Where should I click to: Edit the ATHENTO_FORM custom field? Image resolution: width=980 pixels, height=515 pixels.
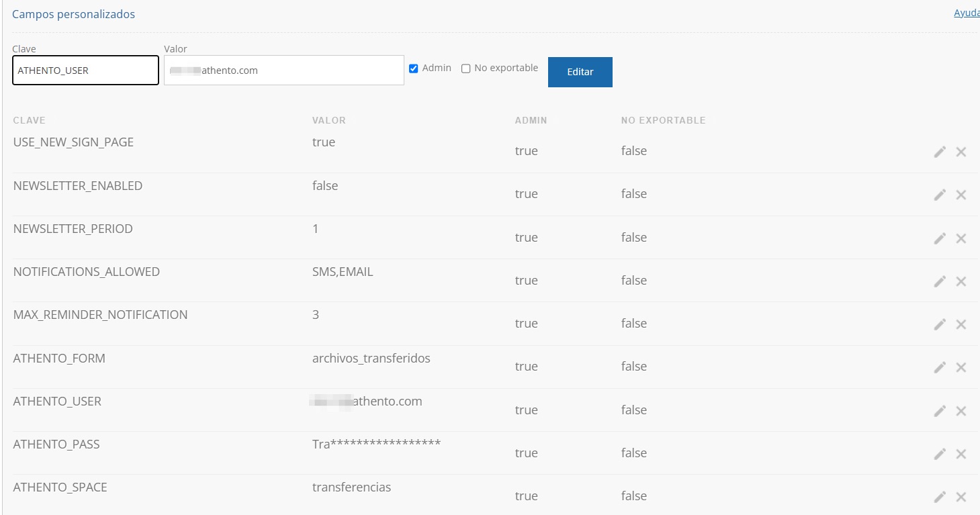(x=940, y=367)
